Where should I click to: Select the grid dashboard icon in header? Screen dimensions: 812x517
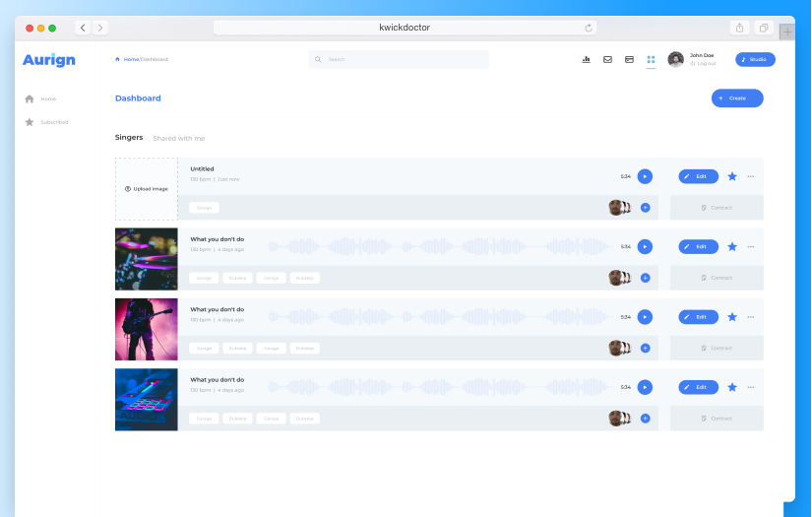[651, 59]
